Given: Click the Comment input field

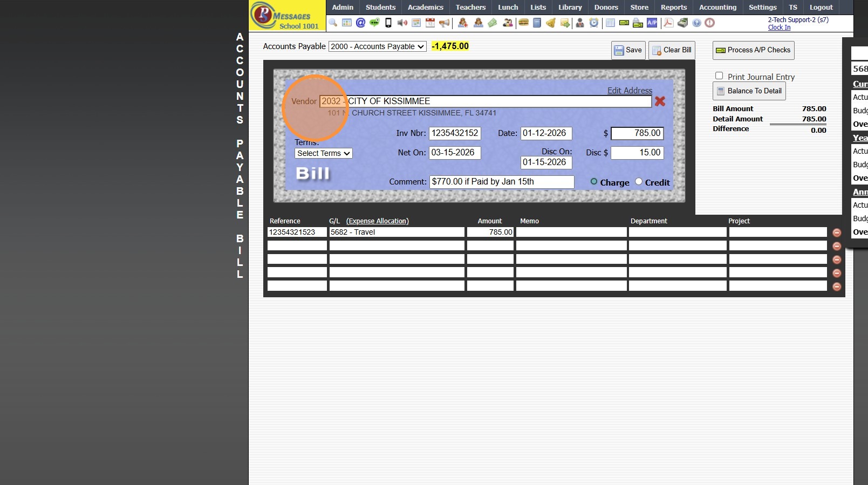Looking at the screenshot, I should pos(502,182).
